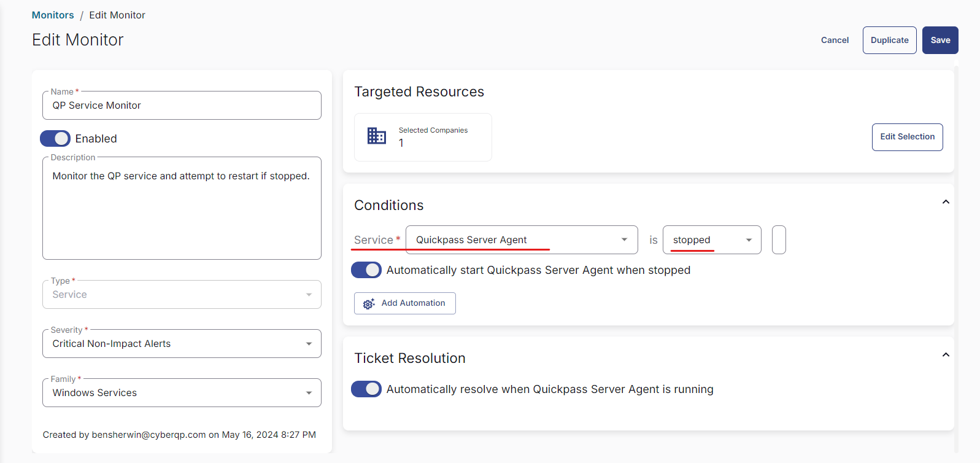Viewport: 980px width, 463px height.
Task: Click the Edit Monitor page title
Action: (x=78, y=40)
